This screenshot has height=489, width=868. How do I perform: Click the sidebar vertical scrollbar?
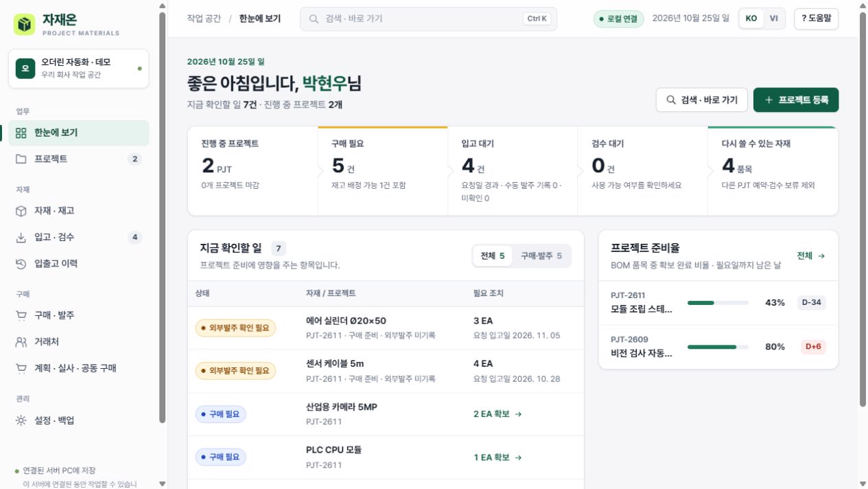(x=162, y=216)
